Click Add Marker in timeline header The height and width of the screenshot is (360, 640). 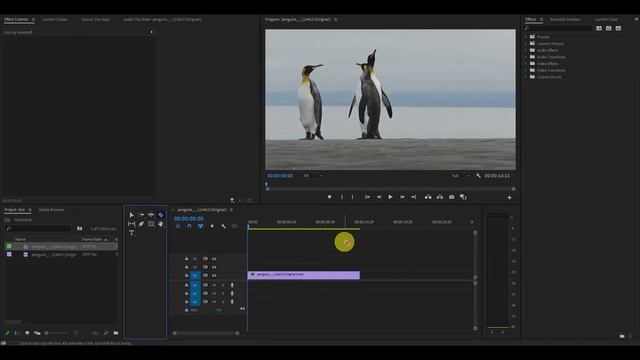[212, 226]
